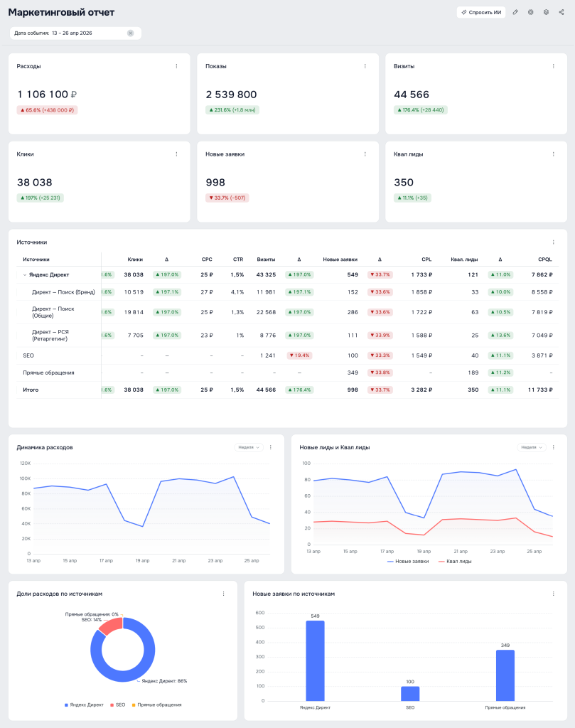Sort table by CPC column header

click(207, 259)
